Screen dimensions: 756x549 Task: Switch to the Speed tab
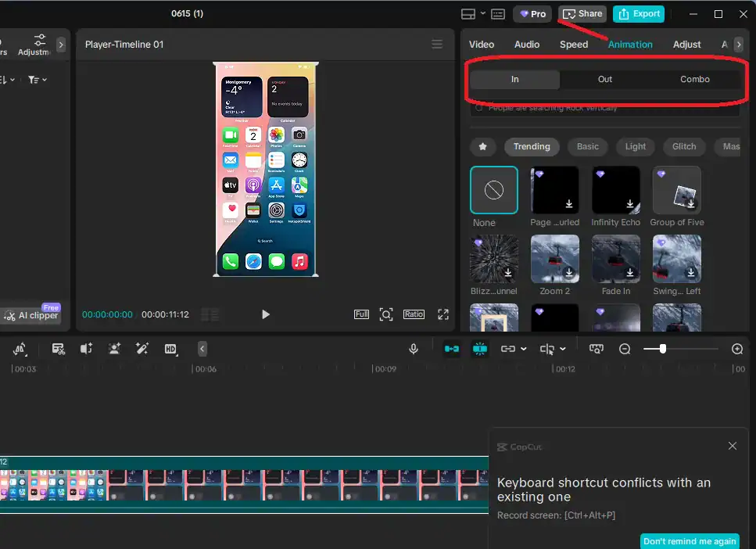574,45
